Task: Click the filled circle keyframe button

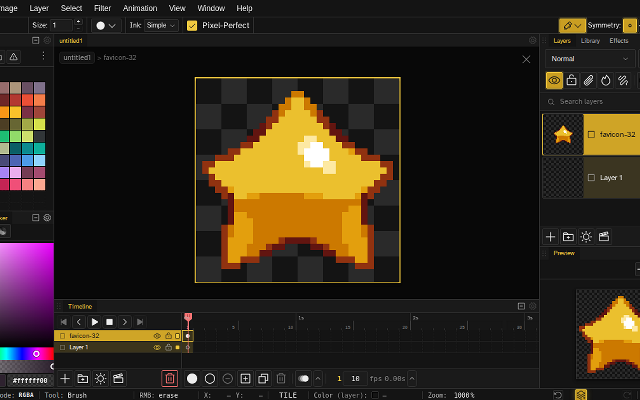Action: [x=192, y=379]
